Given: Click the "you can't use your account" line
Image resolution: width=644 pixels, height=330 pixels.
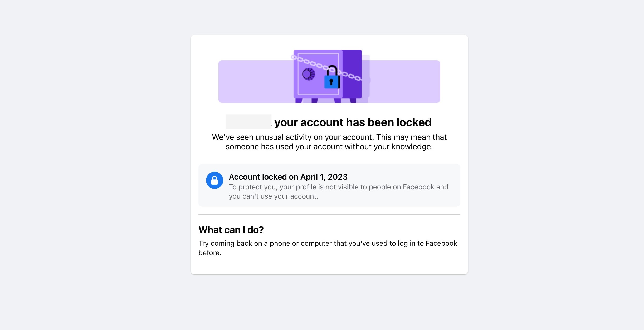Looking at the screenshot, I should (273, 196).
